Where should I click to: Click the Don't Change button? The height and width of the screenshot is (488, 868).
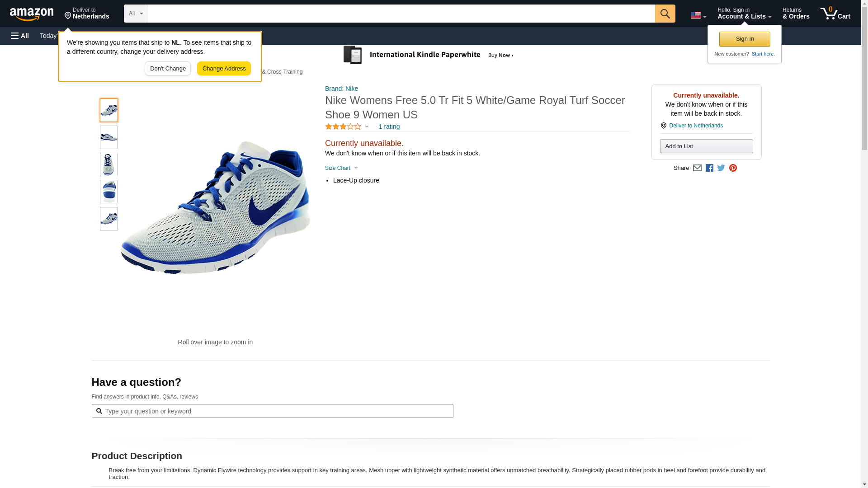168,69
